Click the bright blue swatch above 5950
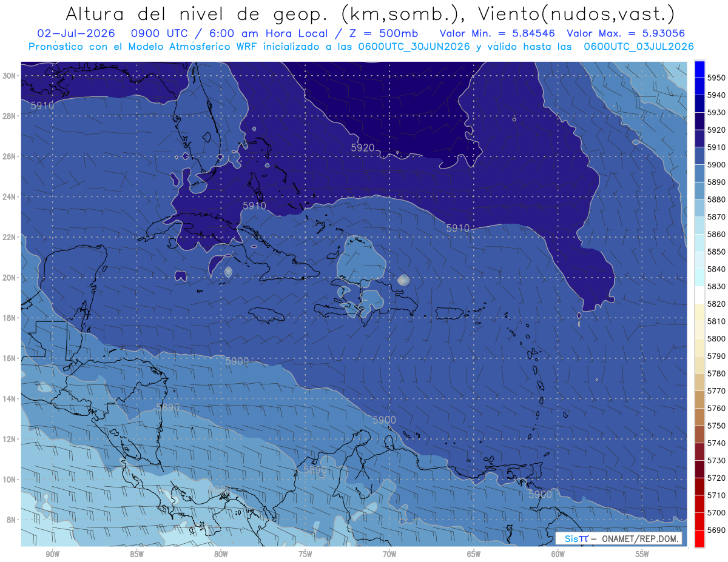The image size is (728, 562). coord(699,69)
